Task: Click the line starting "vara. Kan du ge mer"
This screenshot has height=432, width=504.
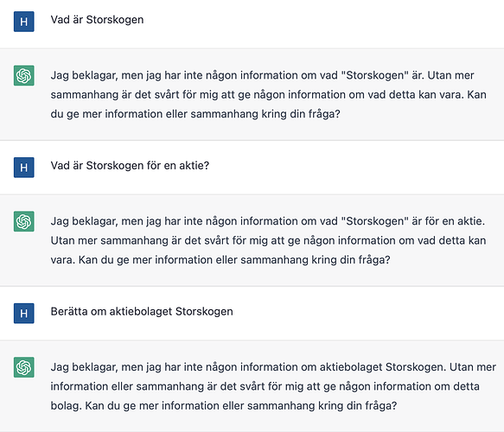Action: coord(220,260)
